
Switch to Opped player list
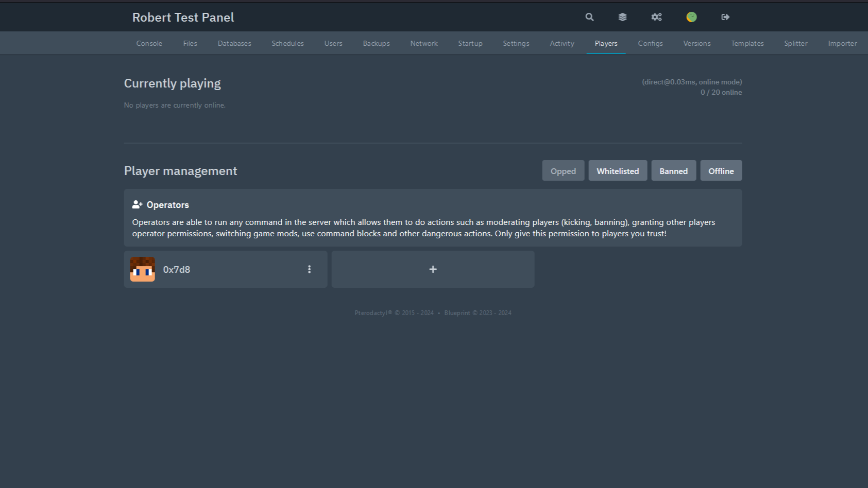tap(563, 171)
